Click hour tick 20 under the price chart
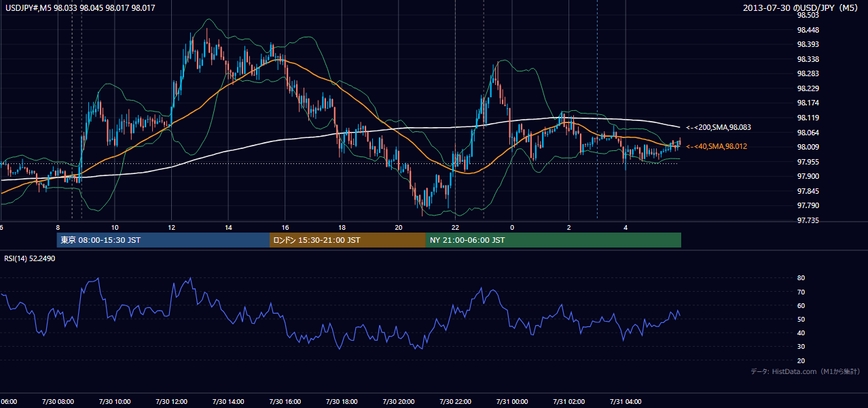Screen dimensions: 868x408 click(x=398, y=227)
